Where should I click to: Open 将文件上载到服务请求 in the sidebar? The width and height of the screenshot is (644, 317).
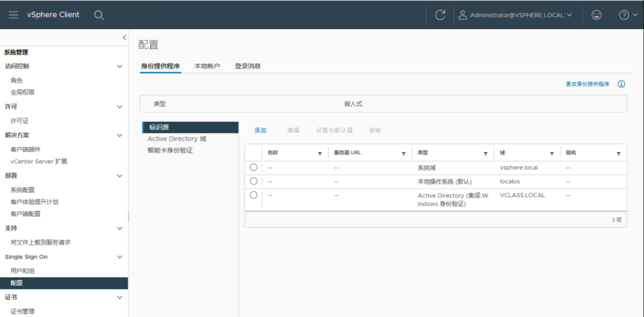41,243
